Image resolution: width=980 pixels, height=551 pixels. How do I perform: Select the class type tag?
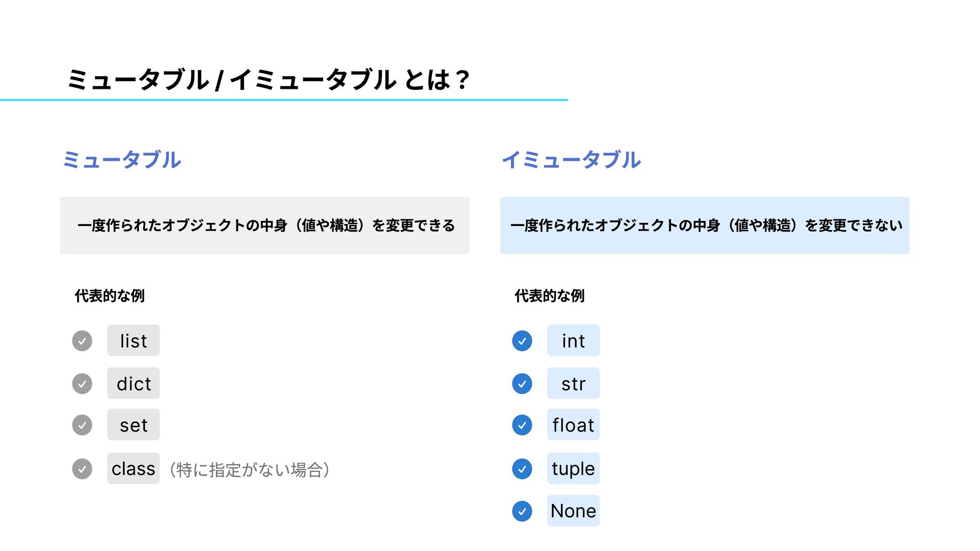click(x=133, y=468)
